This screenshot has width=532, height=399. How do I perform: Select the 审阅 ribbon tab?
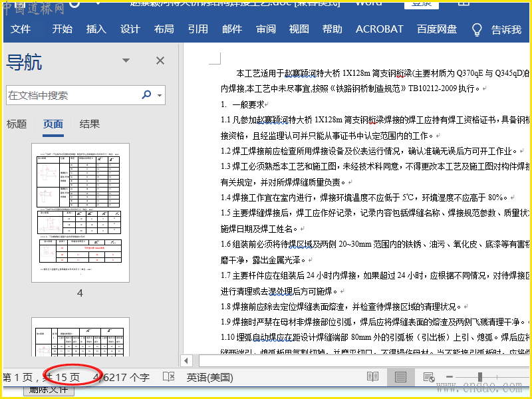tap(265, 29)
